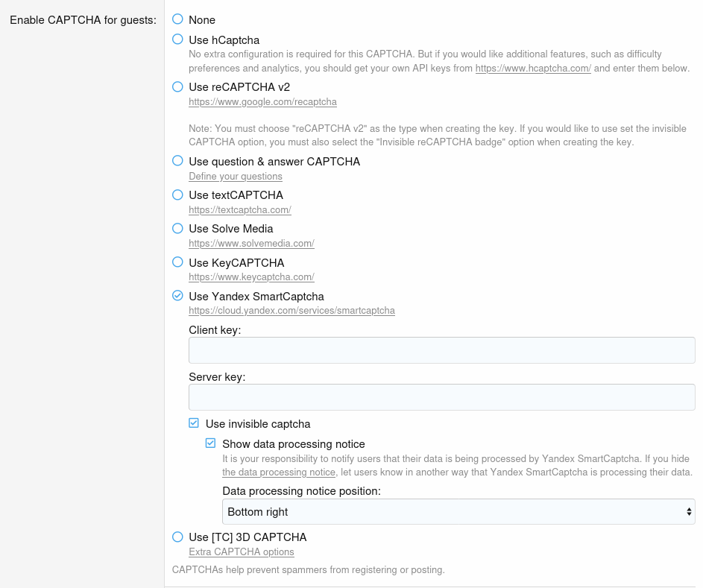Select Use [TC] 3D CAPTCHA option
703x588 pixels.
(x=177, y=537)
